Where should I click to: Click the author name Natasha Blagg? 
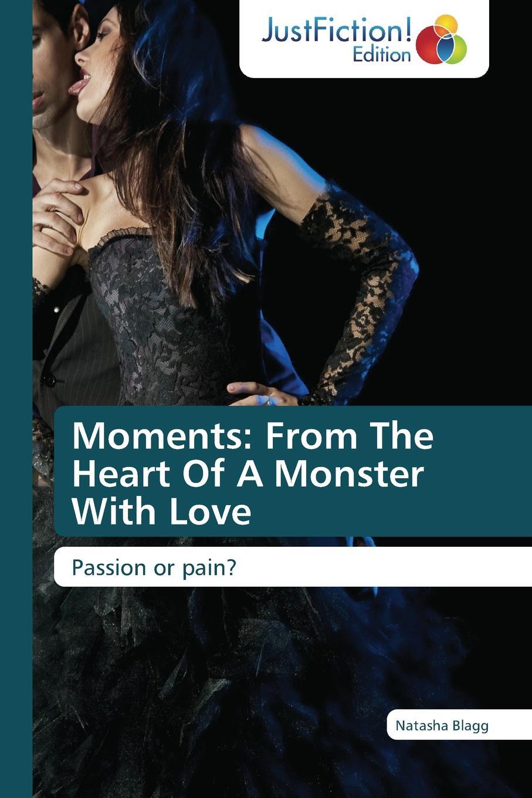[x=442, y=726]
